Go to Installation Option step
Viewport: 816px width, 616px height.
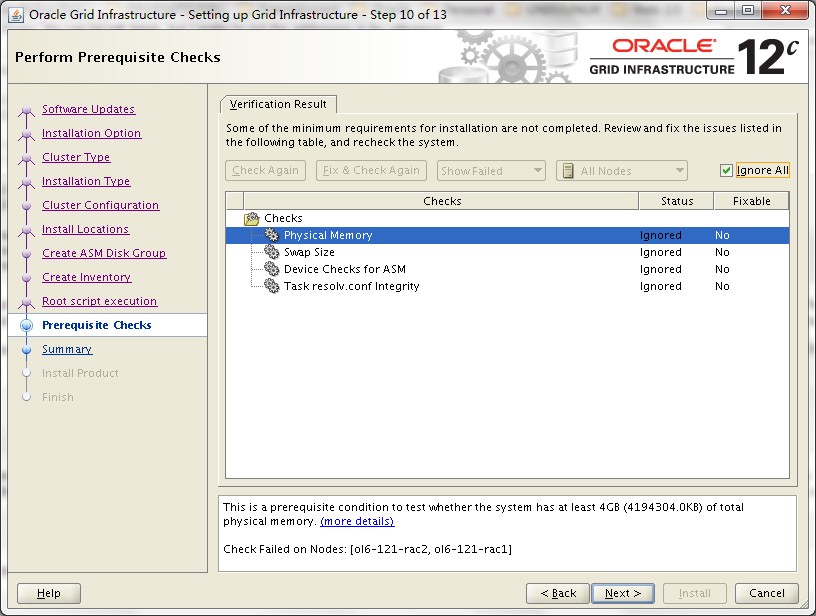pyautogui.click(x=92, y=133)
